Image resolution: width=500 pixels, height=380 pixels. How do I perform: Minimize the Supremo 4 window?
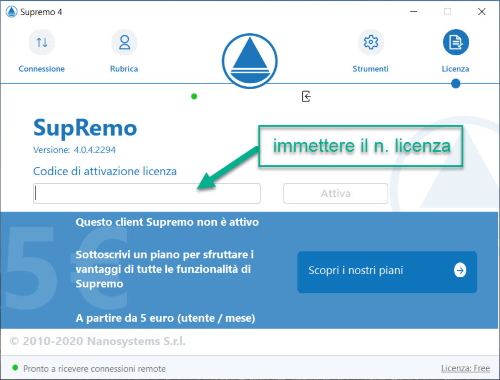click(414, 12)
